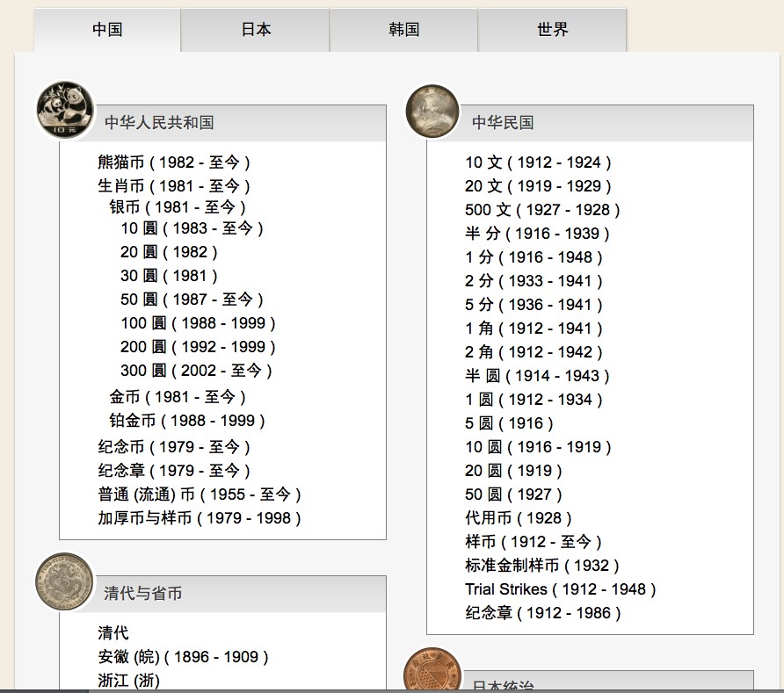
Task: Open Trial Strikes (1912 - 1948) link
Action: click(x=560, y=589)
